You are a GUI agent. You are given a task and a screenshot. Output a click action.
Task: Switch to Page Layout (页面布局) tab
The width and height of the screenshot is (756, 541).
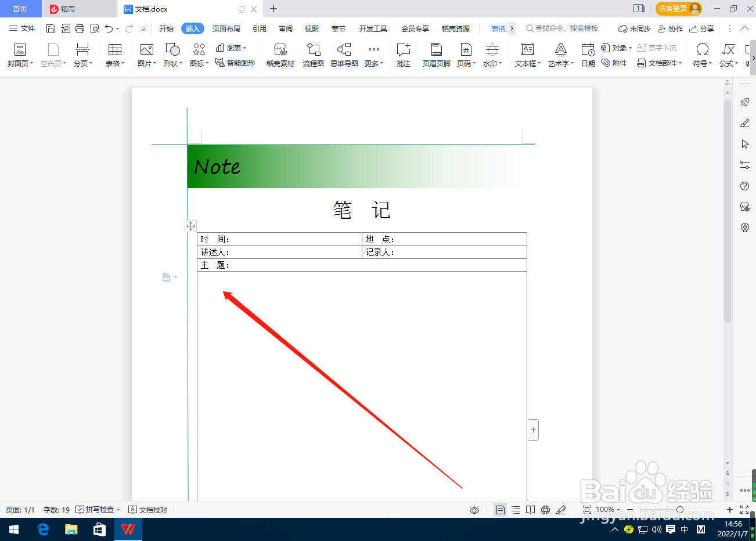(226, 28)
